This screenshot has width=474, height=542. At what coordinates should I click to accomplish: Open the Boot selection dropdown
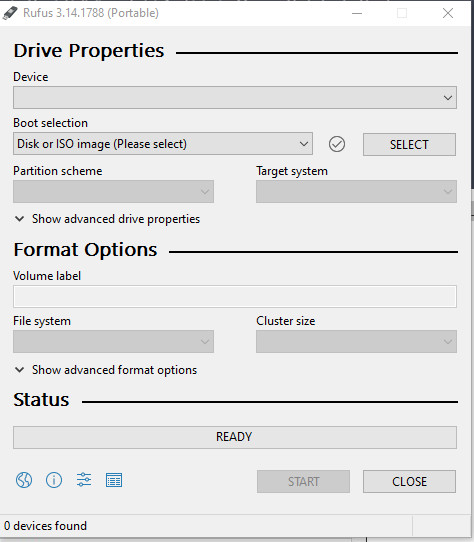tap(163, 144)
